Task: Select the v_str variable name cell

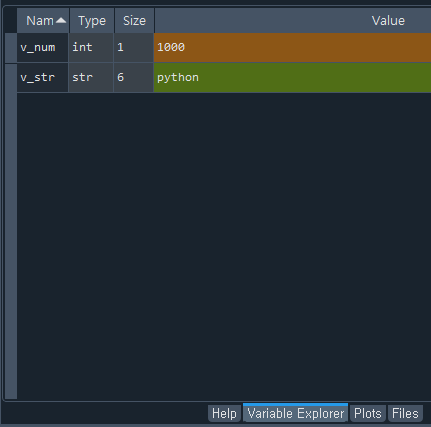Action: tap(43, 77)
